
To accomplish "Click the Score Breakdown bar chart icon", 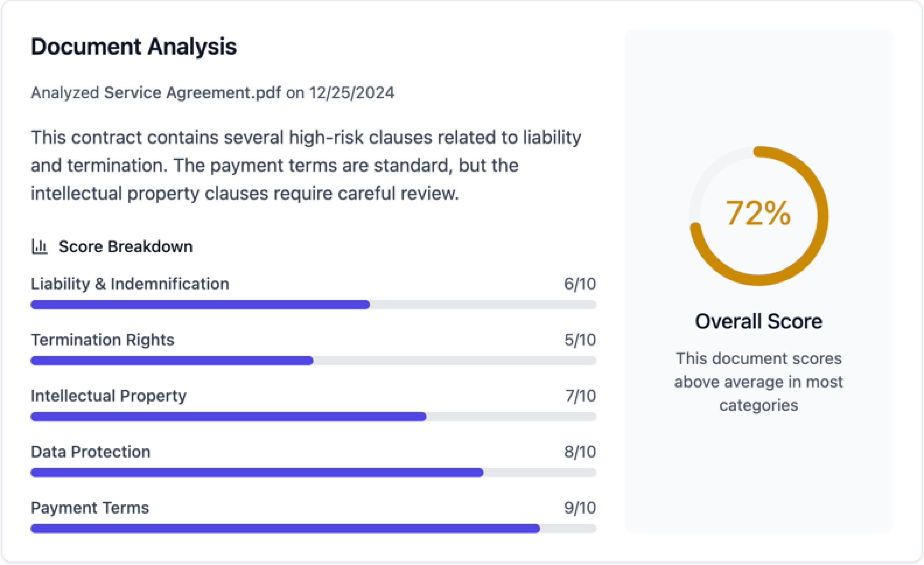I will point(39,247).
